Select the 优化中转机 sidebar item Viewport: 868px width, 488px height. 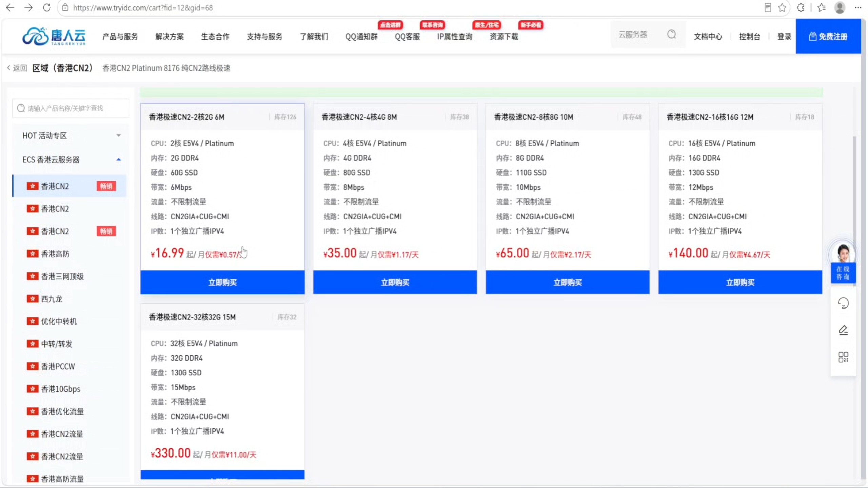70,321
